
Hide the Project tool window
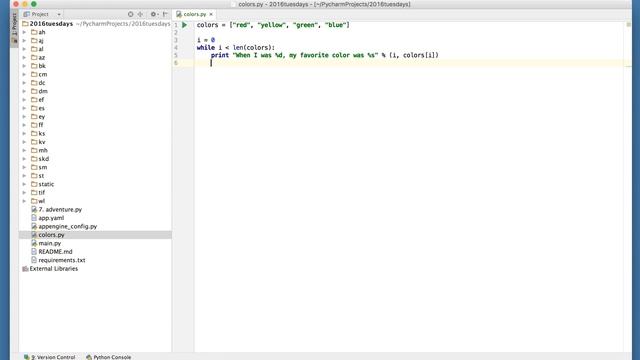(x=165, y=14)
